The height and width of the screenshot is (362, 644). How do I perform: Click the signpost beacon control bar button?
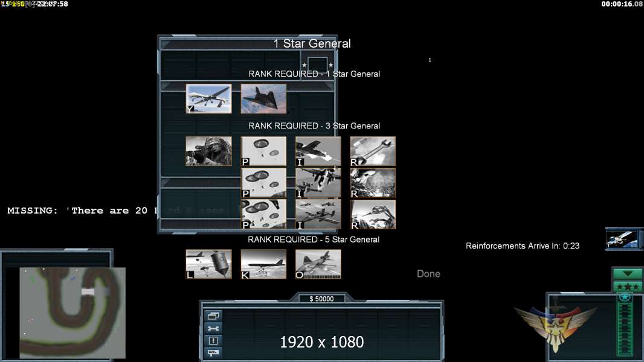click(213, 352)
